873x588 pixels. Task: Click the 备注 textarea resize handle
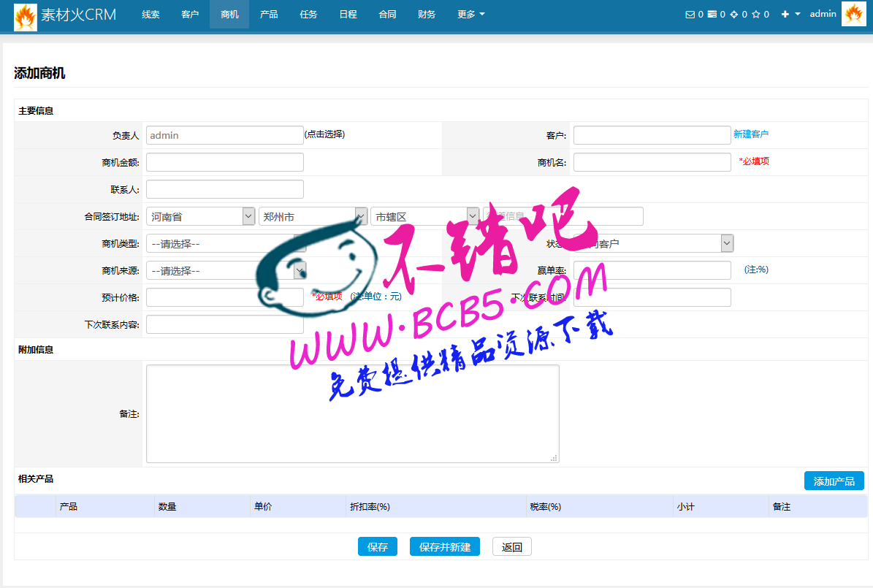click(554, 458)
